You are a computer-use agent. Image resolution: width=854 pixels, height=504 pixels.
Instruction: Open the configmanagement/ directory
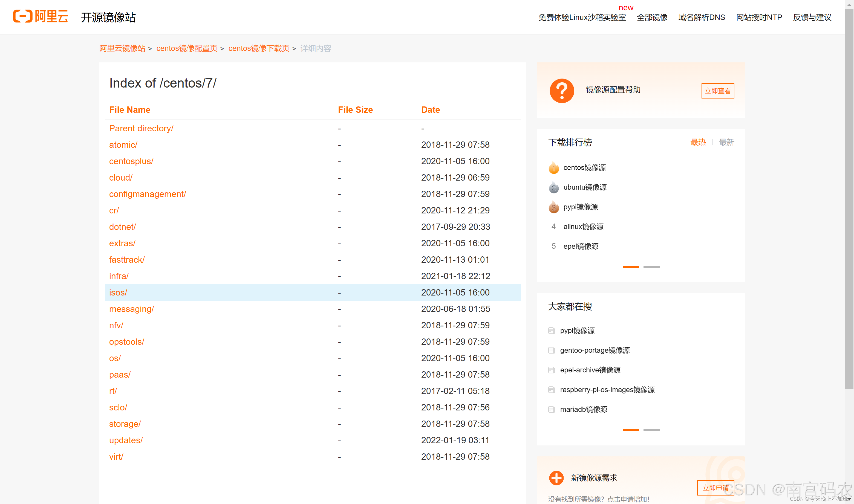pyautogui.click(x=148, y=194)
